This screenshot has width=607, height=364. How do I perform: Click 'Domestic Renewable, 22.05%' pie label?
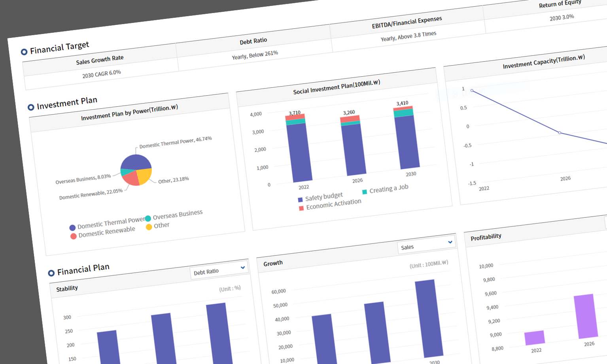click(91, 194)
